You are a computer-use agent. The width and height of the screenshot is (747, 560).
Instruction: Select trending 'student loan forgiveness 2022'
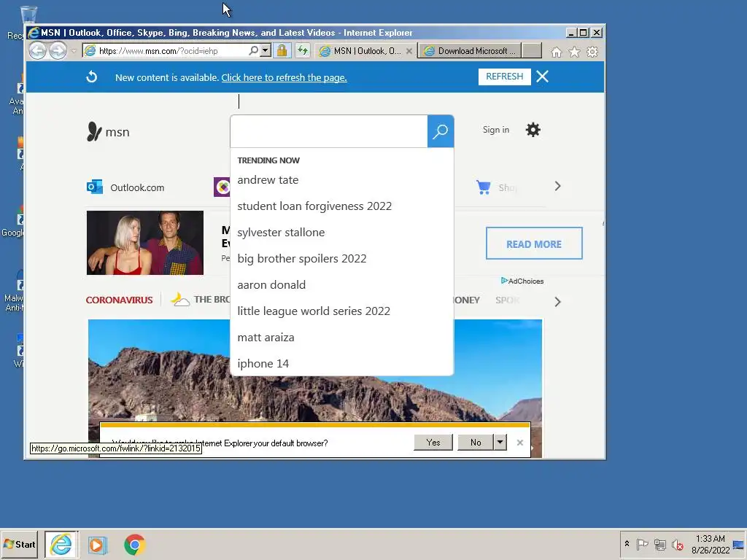pyautogui.click(x=314, y=206)
